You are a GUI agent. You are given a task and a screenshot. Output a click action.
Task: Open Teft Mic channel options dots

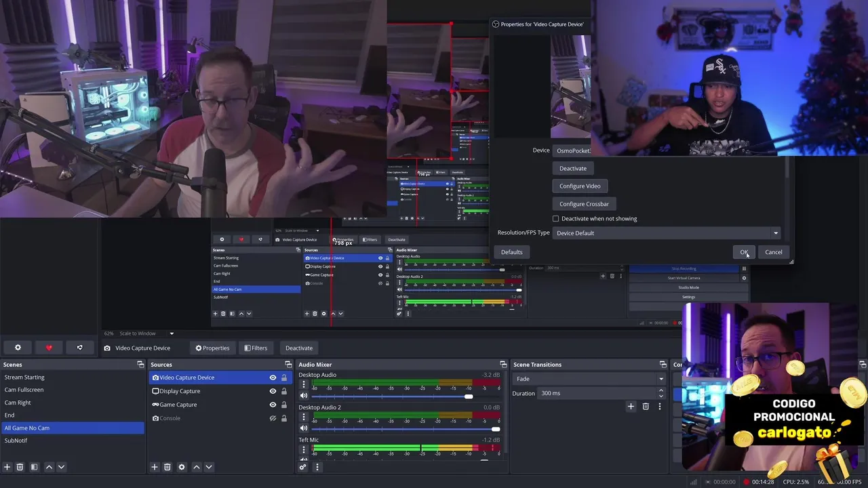click(x=304, y=449)
